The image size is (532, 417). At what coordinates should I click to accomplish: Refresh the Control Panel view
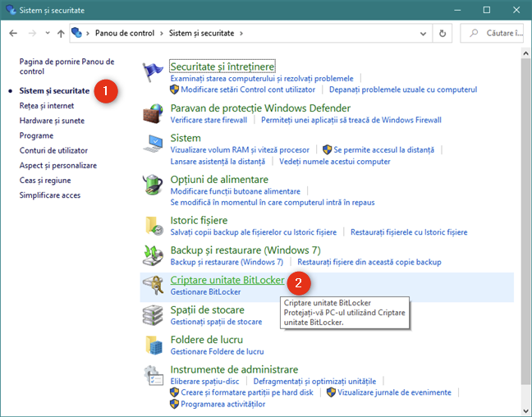(443, 34)
